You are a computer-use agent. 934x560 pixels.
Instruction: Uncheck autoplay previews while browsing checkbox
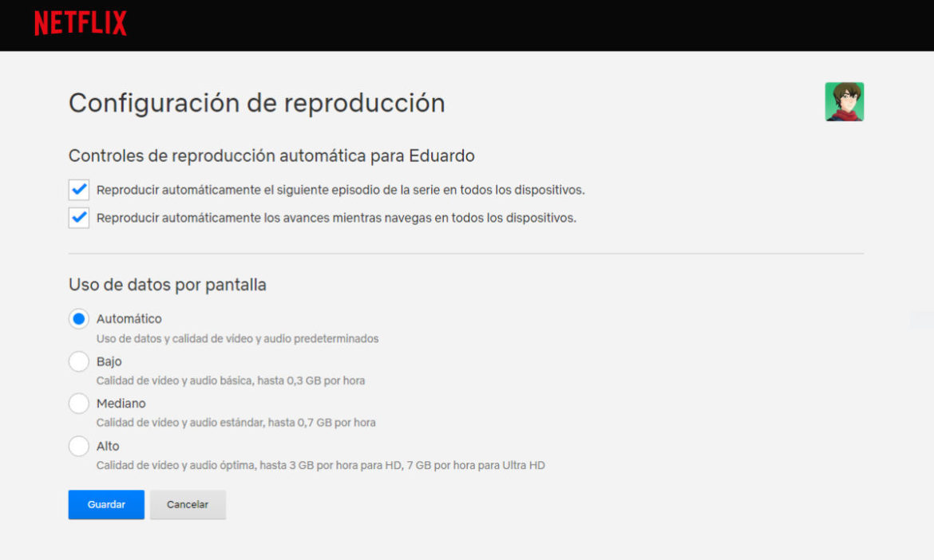[x=79, y=218]
